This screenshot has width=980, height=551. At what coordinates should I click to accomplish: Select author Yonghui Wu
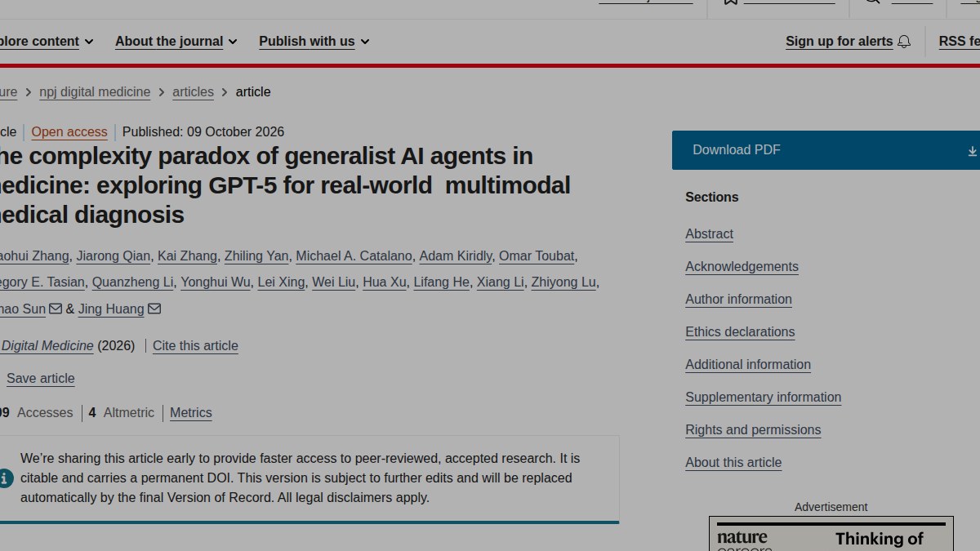[x=216, y=282]
